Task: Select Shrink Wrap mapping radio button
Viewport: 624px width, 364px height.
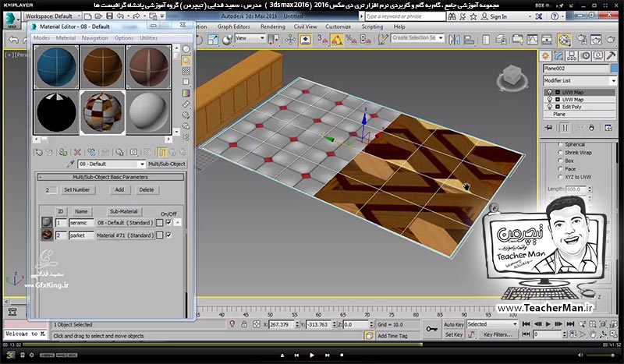Action: point(560,152)
